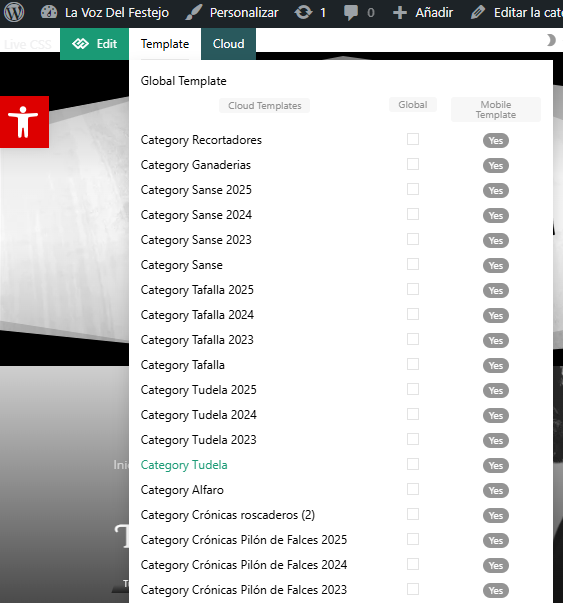The width and height of the screenshot is (563, 613).
Task: Select template Category Tudela 2024
Action: tap(199, 416)
